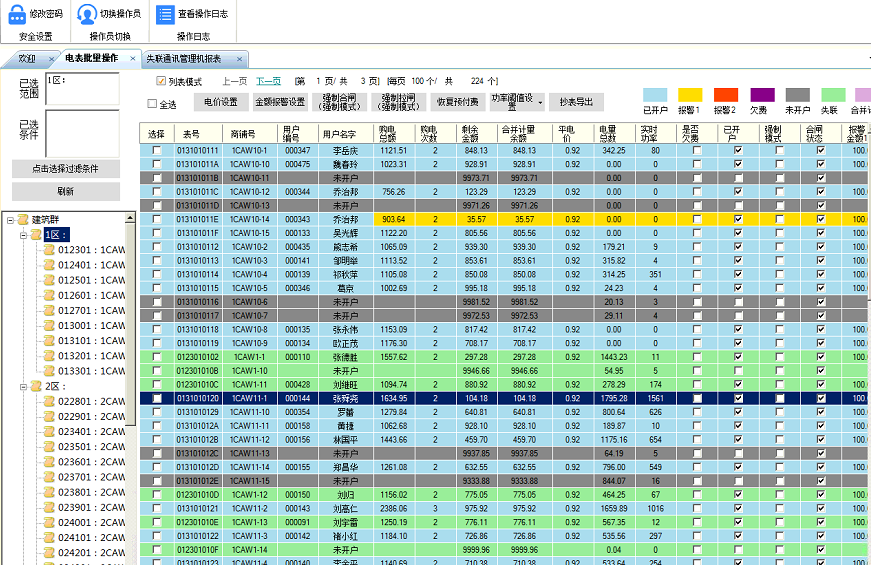Screen dimensions: 871x565
Task: Click the 已选范围 text field
Action: tap(82, 88)
